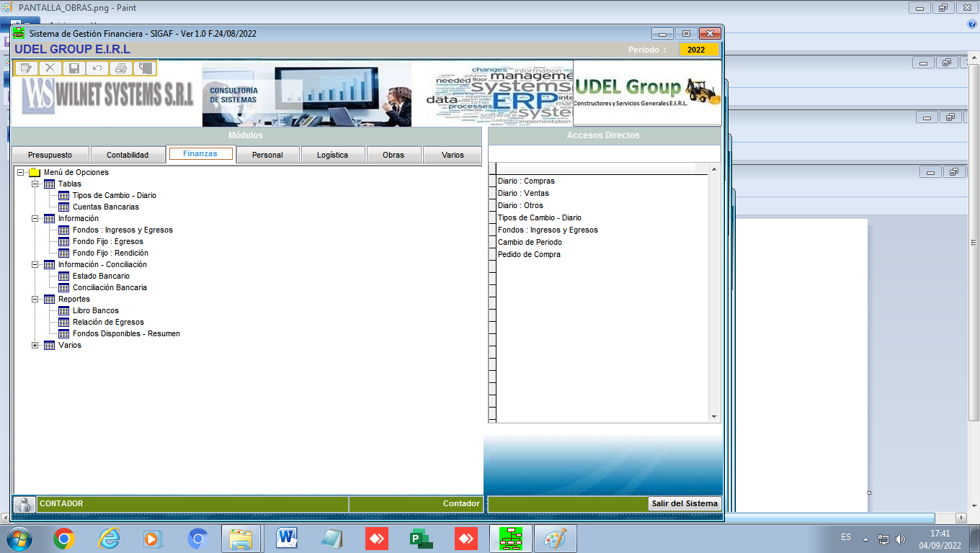Image resolution: width=980 pixels, height=553 pixels.
Task: Click the edit record toolbar icon
Action: coord(27,68)
